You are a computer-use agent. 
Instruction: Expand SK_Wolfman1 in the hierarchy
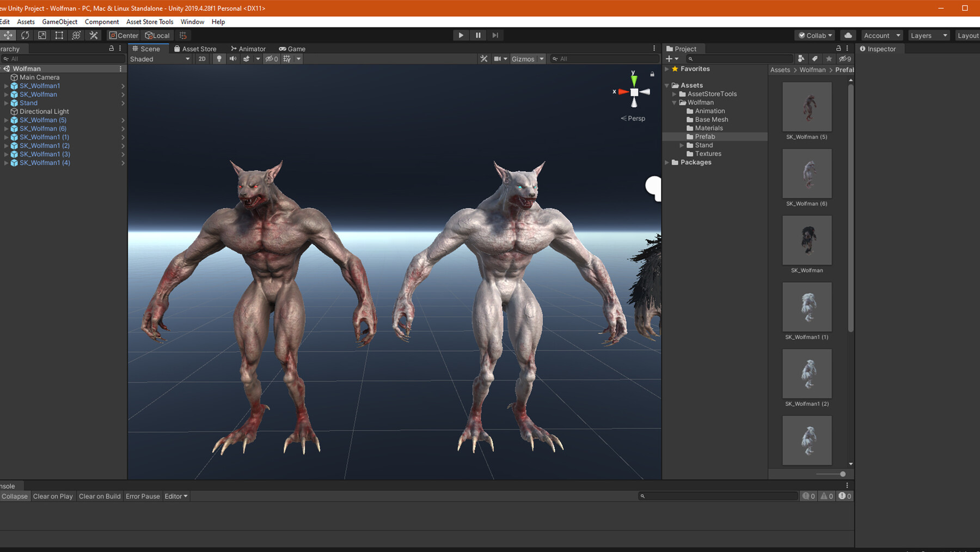[x=6, y=86]
